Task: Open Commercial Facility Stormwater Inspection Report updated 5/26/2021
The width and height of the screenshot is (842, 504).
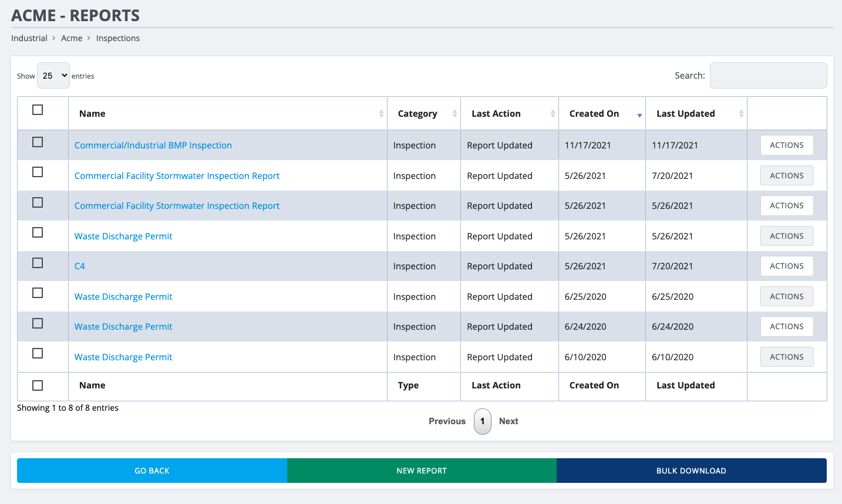Action: click(177, 206)
